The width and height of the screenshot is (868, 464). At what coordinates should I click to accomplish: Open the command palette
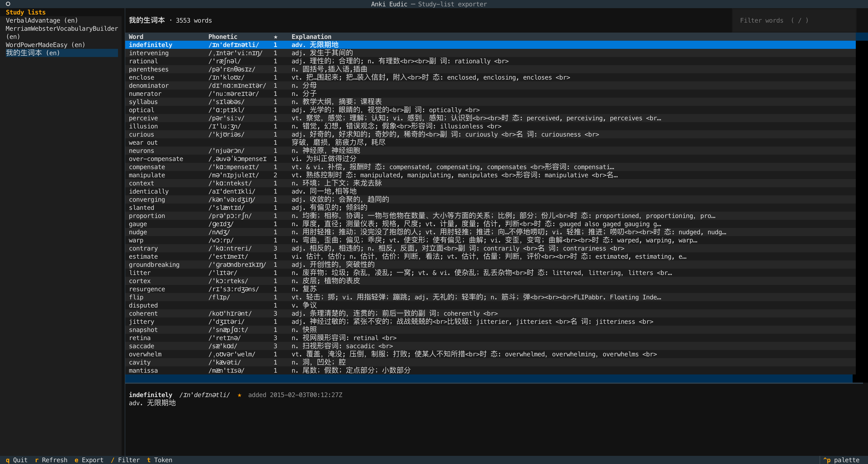(x=841, y=460)
